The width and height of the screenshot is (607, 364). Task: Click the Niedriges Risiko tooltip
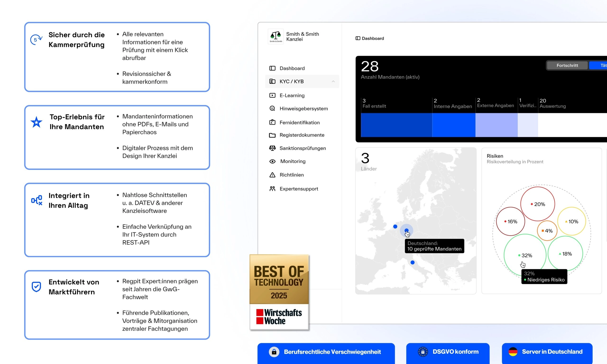(544, 277)
